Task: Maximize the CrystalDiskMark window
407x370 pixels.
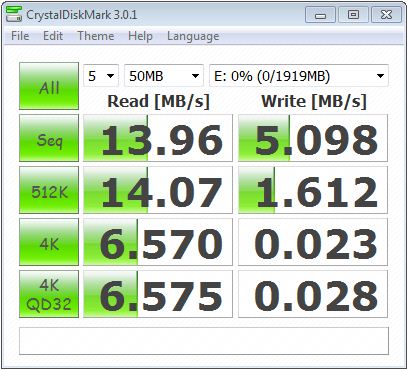Action: (353, 15)
